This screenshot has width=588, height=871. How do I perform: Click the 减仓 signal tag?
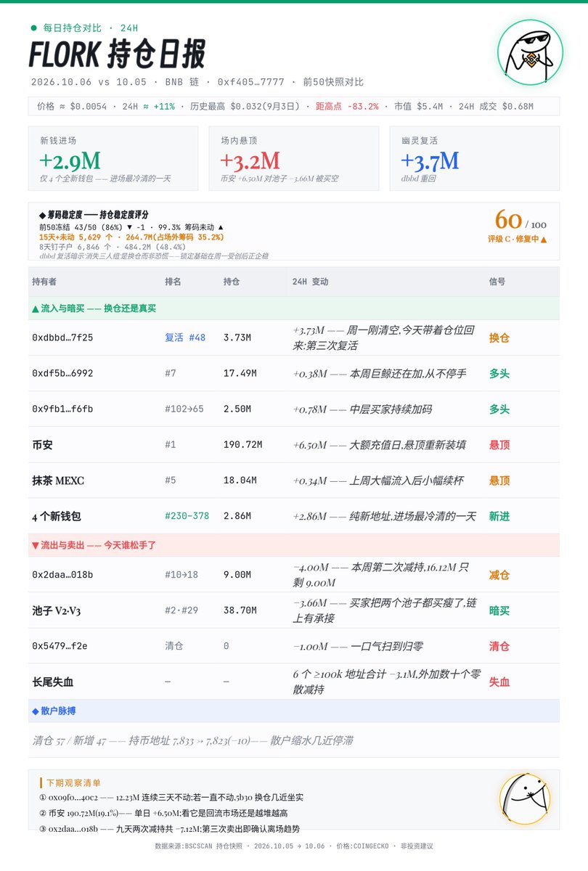[x=499, y=575]
